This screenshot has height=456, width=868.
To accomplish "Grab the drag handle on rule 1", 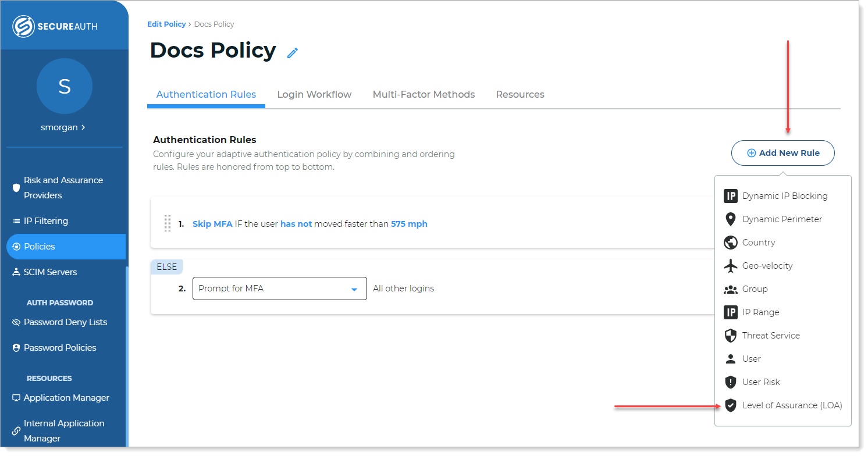I will (168, 223).
